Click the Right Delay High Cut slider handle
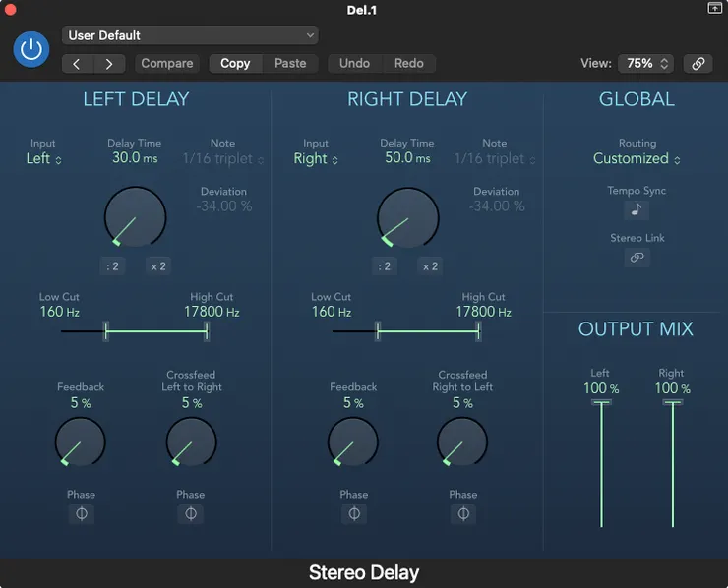The height and width of the screenshot is (588, 728). 478,331
